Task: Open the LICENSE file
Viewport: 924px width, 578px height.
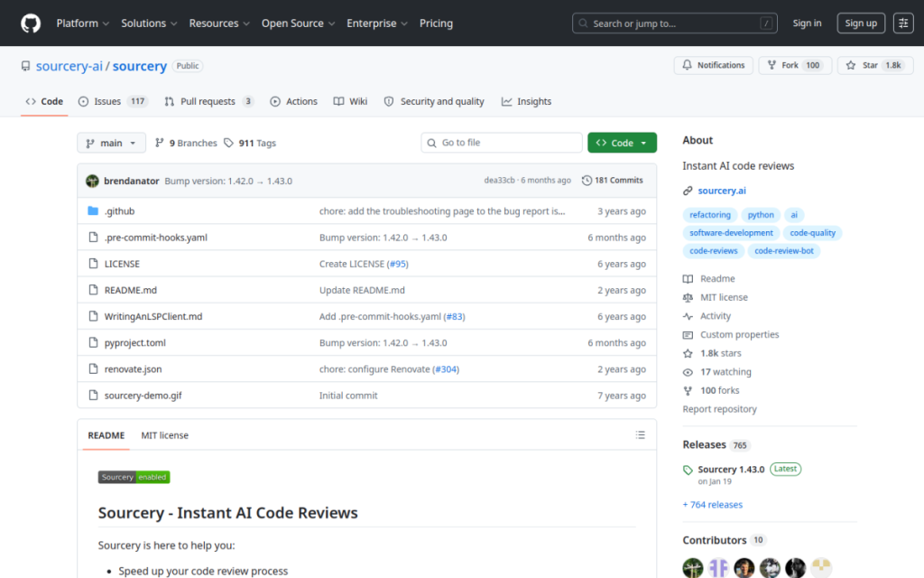Action: (122, 264)
